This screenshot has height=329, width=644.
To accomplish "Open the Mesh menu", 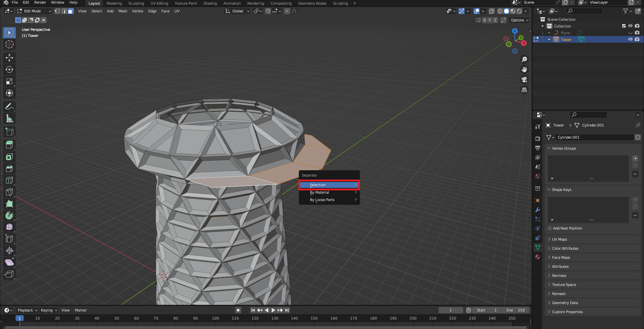I will click(x=123, y=11).
